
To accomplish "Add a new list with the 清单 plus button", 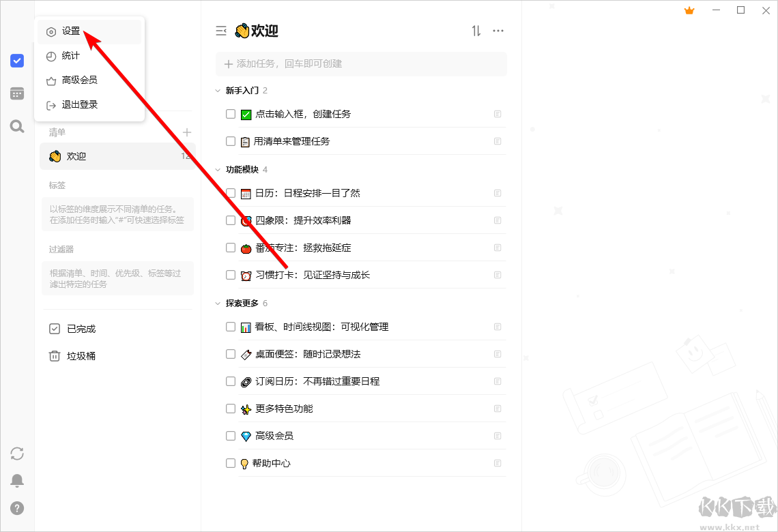I will coord(186,132).
